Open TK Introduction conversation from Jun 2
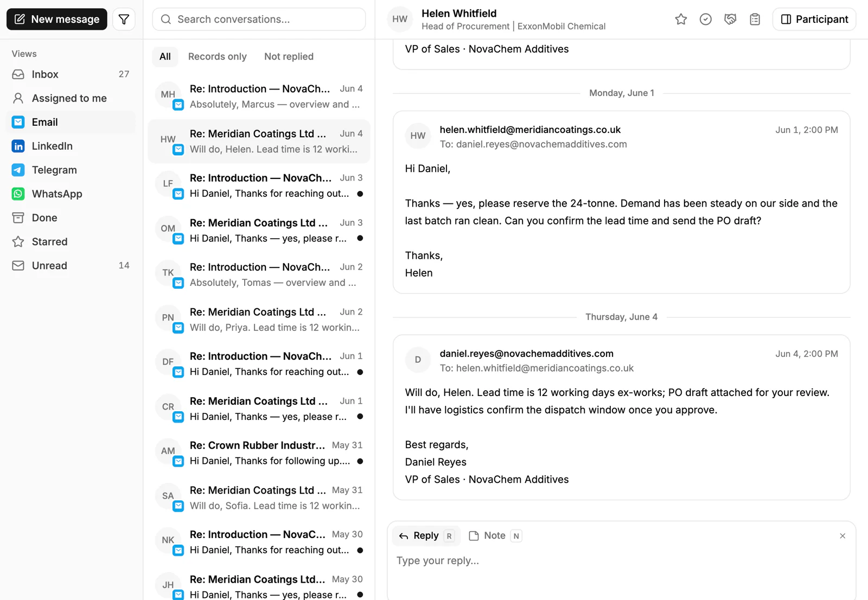The width and height of the screenshot is (868, 600). pos(259,275)
